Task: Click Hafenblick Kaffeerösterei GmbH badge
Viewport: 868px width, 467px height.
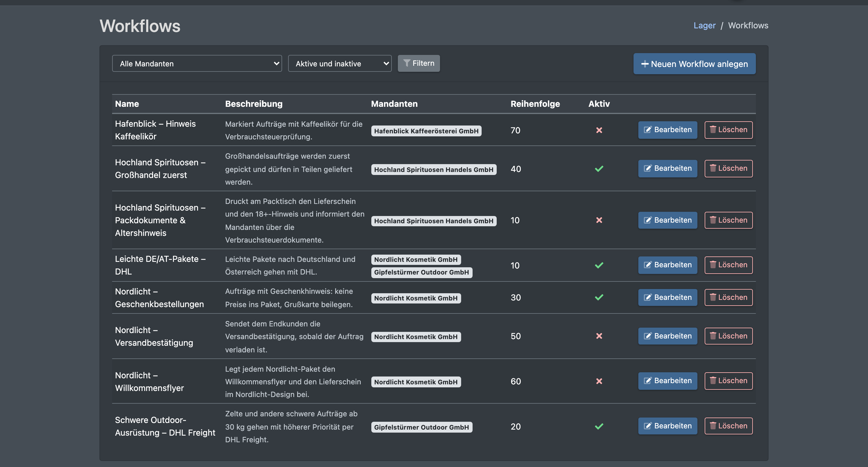Action: 426,131
